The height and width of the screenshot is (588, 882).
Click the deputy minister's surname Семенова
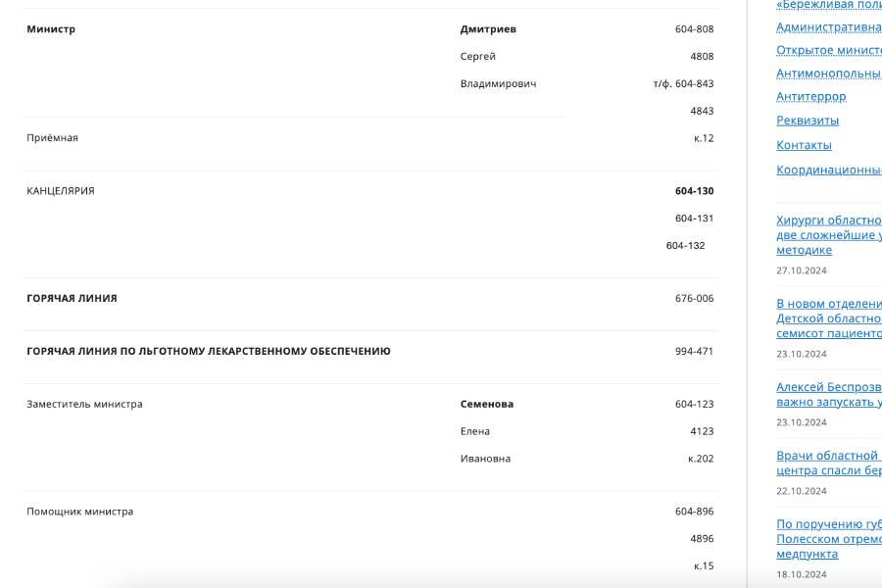(487, 405)
